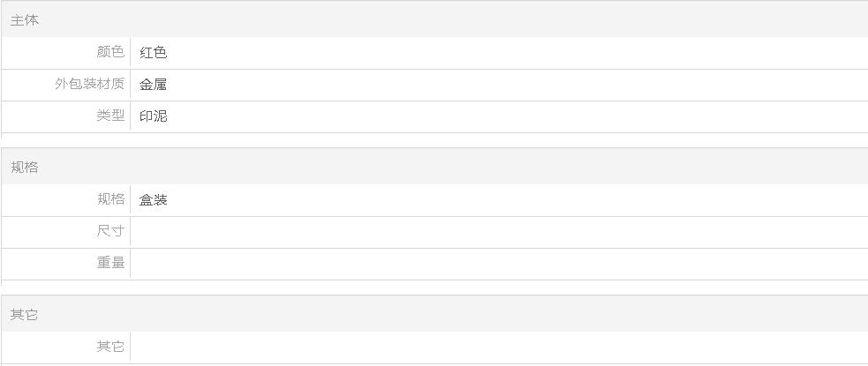Select the 重量 row label
This screenshot has height=366, width=868.
click(x=110, y=263)
